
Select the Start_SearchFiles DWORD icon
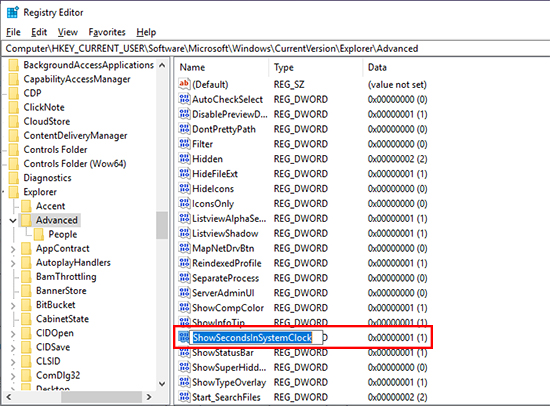tap(184, 397)
